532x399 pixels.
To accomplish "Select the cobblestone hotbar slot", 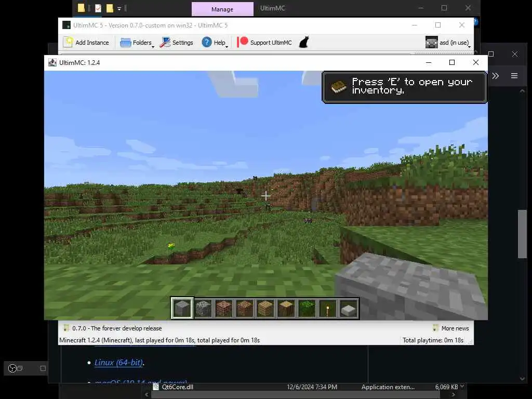I will [203, 309].
